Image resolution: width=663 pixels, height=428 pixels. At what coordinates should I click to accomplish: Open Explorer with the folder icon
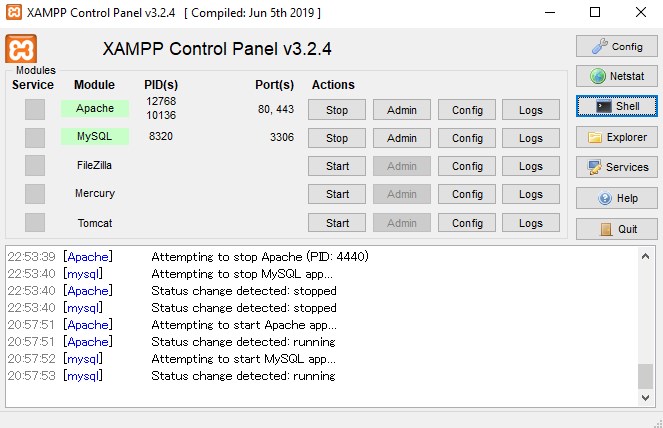coord(615,137)
